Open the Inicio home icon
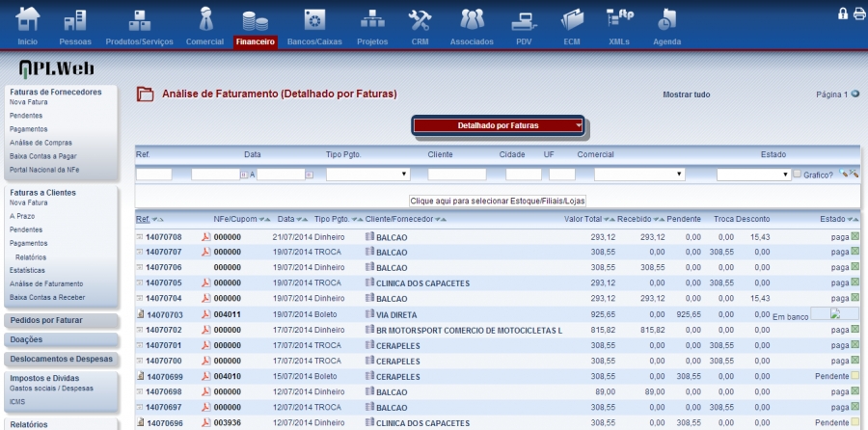Image resolution: width=868 pixels, height=430 pixels. (28, 19)
